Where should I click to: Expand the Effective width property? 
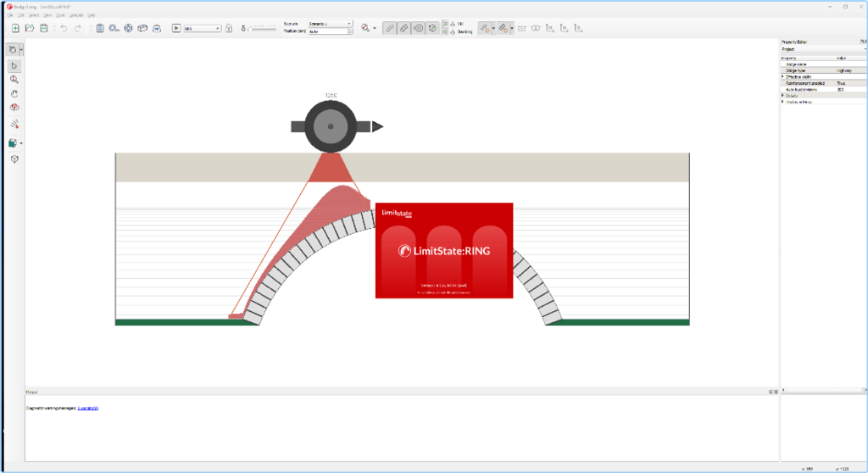tap(782, 77)
